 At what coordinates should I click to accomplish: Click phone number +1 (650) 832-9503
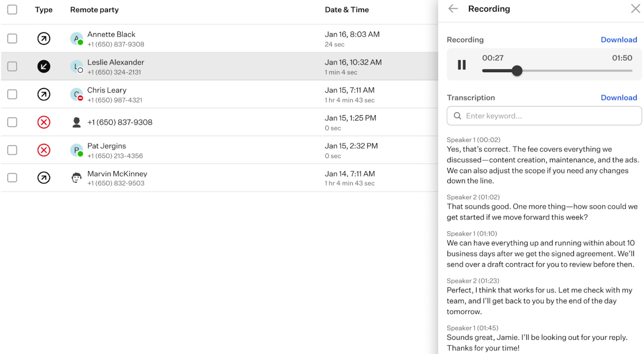(x=116, y=183)
